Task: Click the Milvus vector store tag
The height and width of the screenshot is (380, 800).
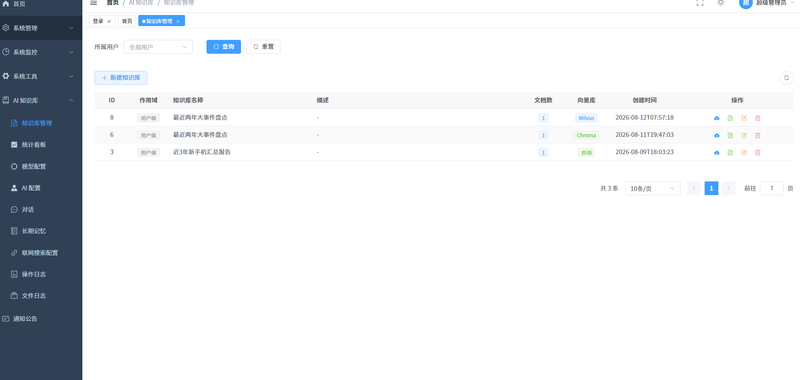Action: tap(586, 118)
